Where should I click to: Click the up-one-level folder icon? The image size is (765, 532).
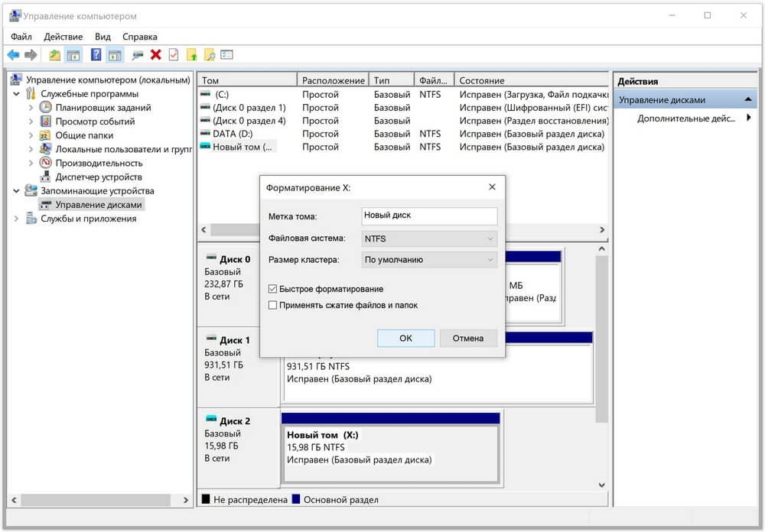[x=54, y=55]
